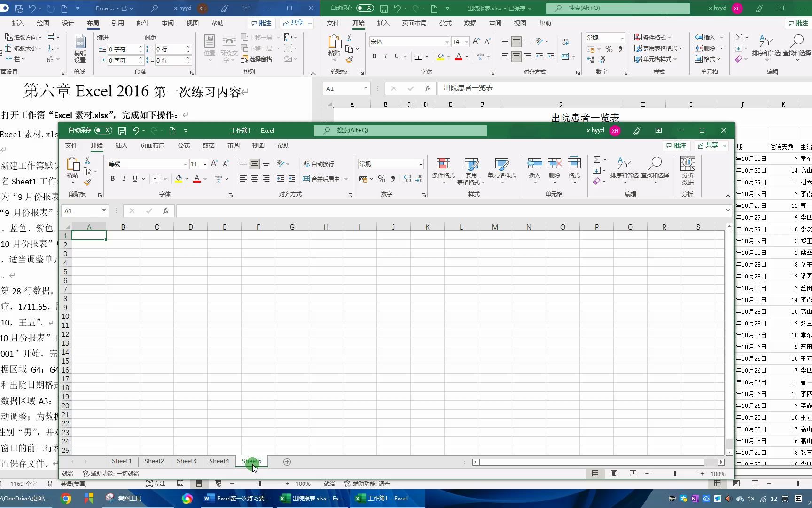The width and height of the screenshot is (812, 508).
Task: Click the percent style icon in 工作簿1
Action: pos(382,179)
